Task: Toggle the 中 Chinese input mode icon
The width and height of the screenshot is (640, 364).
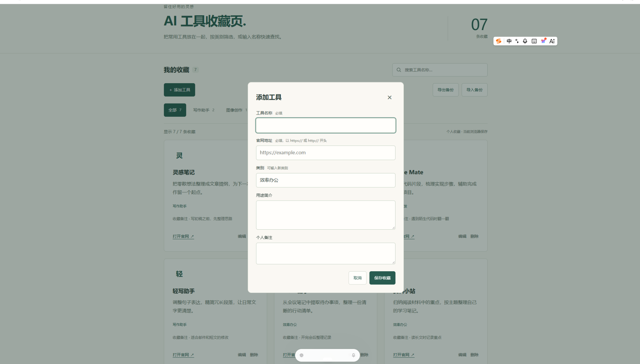Action: [509, 41]
